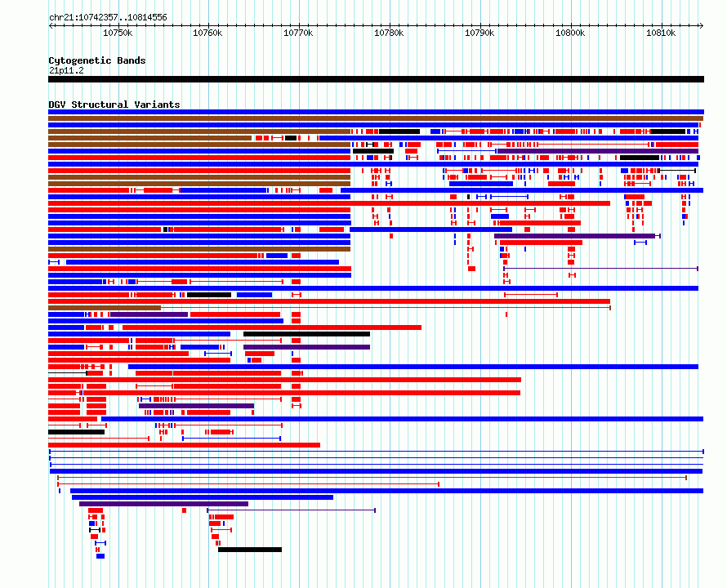Screen dimensions: 727x588
Task: Select the topmost blue DGV variant bar
Action: (376, 112)
